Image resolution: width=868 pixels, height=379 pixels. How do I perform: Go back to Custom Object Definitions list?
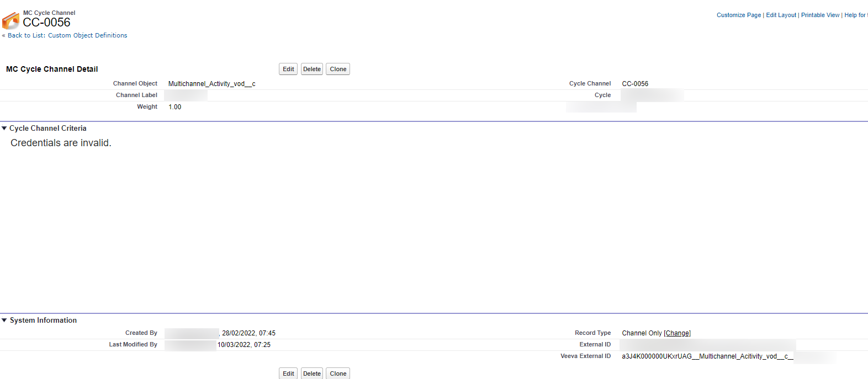[67, 35]
